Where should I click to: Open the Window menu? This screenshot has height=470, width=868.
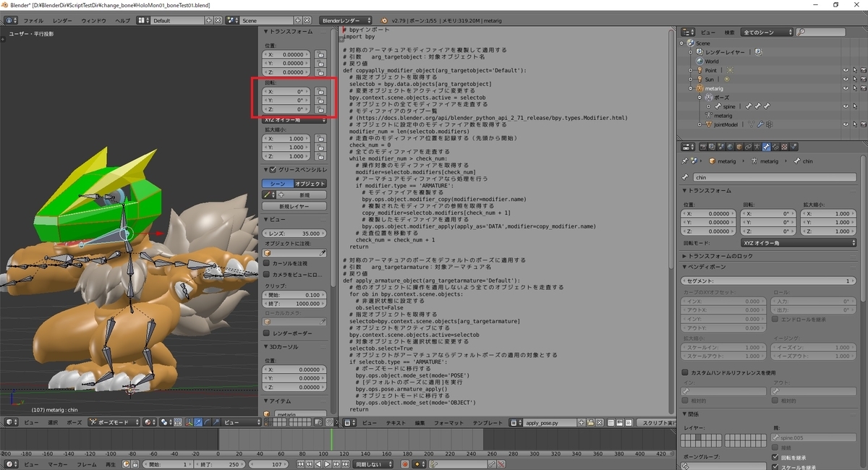93,20
